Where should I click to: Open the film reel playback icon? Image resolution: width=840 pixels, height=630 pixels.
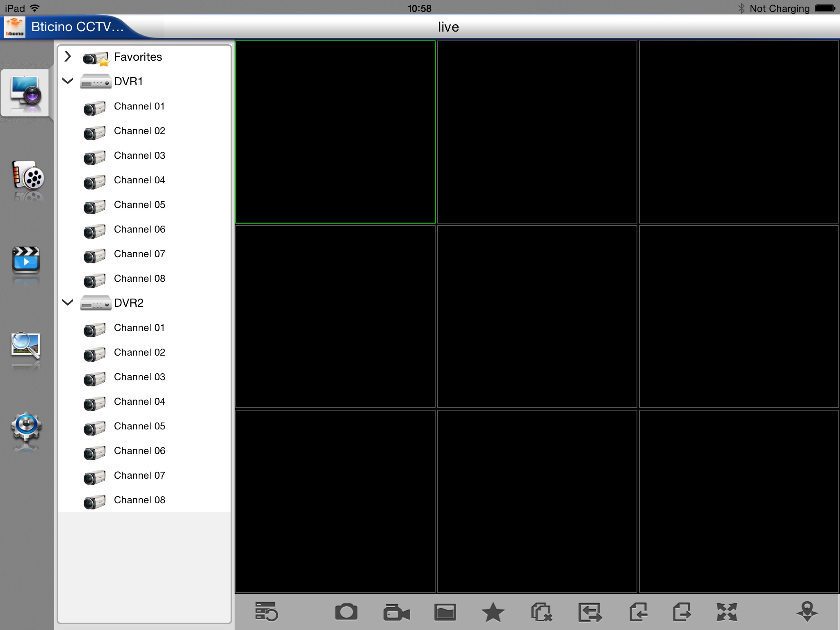(x=27, y=176)
